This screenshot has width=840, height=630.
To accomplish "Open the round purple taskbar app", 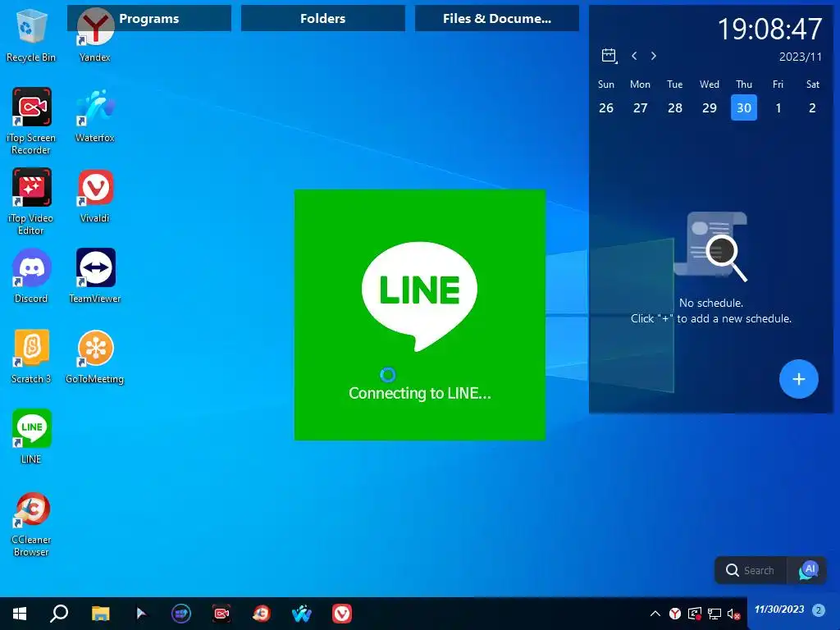I will (x=181, y=614).
